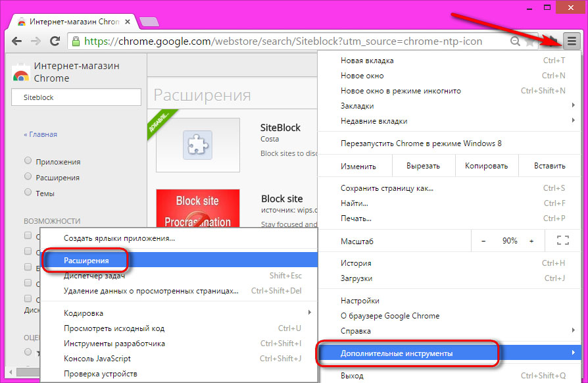Expand the Недавние вкладки submenu
Image resolution: width=588 pixels, height=383 pixels.
(x=449, y=121)
